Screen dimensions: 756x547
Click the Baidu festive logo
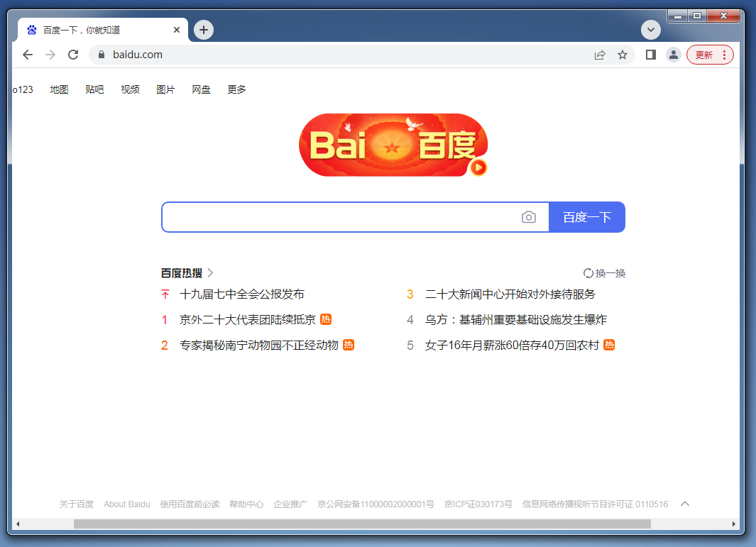point(393,145)
